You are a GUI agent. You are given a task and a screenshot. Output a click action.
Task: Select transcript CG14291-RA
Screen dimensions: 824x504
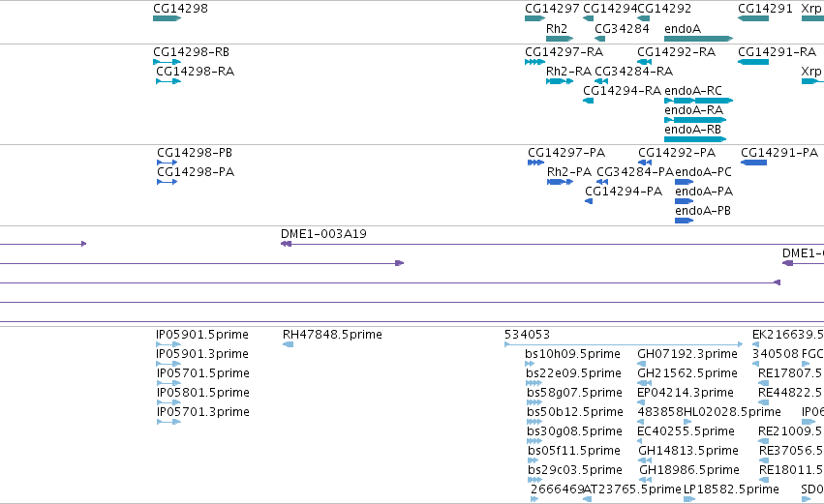coord(753,62)
